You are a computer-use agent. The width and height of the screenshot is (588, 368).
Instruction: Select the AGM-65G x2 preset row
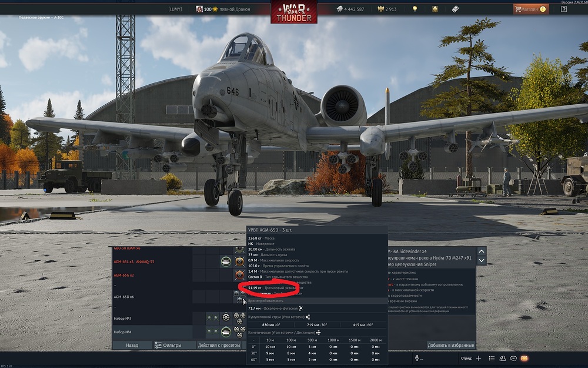click(x=179, y=275)
